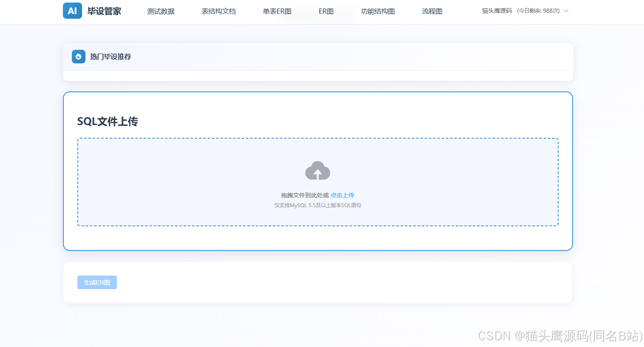
Task: Open the 表结构文档 section
Action: pyautogui.click(x=218, y=11)
